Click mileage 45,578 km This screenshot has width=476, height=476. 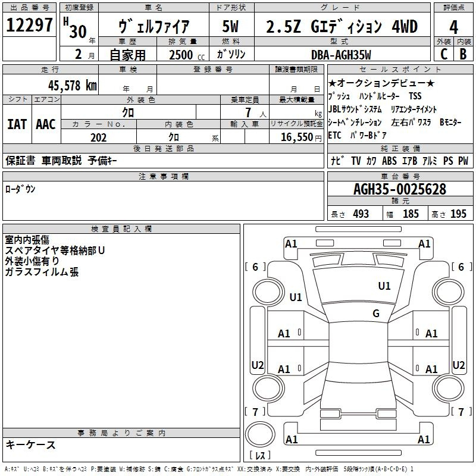73,85
